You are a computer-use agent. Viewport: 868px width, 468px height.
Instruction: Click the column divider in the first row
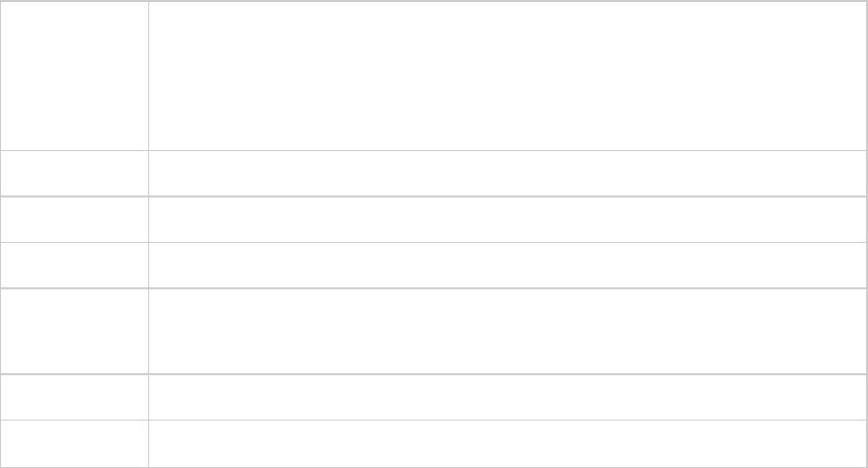[148, 75]
